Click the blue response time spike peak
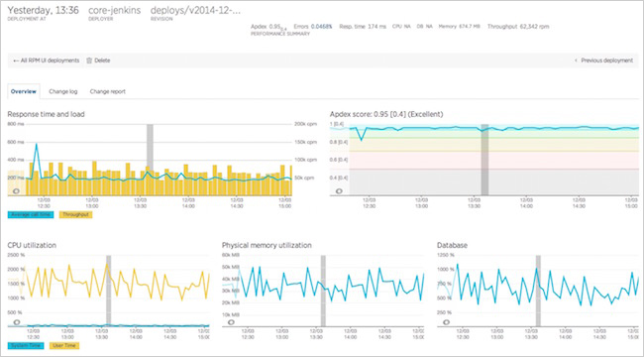644x357 pixels. coord(37,145)
